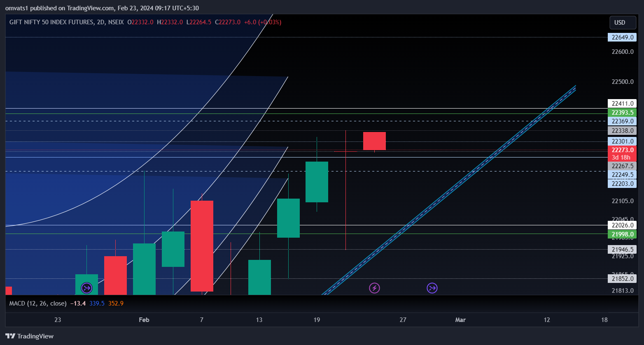The height and width of the screenshot is (345, 644).
Task: Click the 27 date on the time axis
Action: pos(403,320)
